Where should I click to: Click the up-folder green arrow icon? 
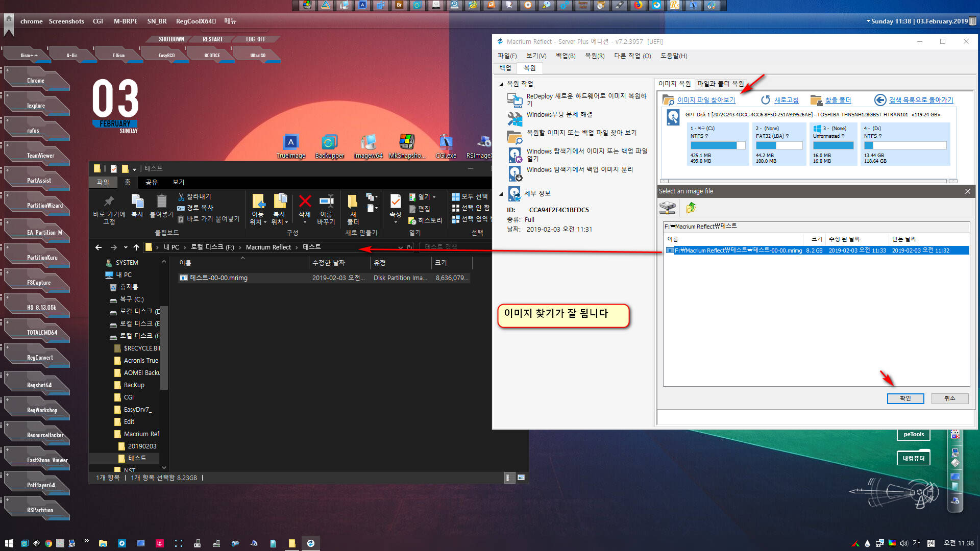[x=691, y=207]
